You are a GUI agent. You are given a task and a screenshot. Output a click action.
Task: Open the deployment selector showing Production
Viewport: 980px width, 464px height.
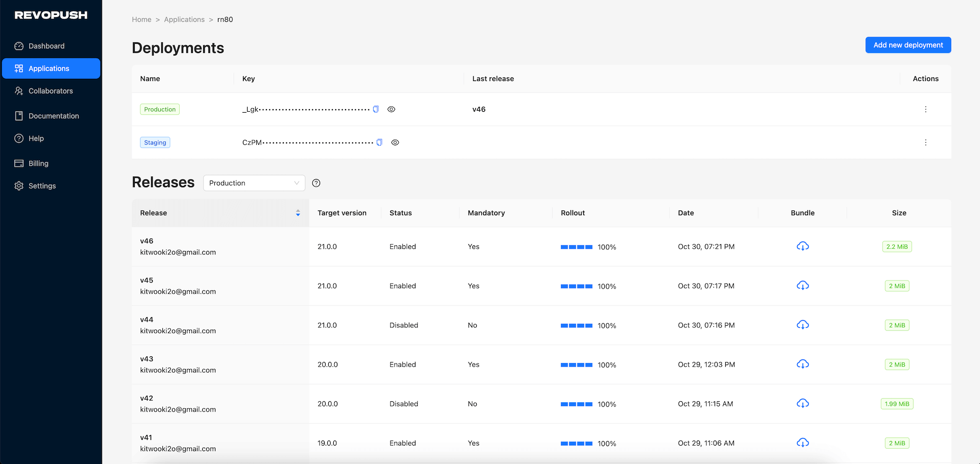[x=254, y=183]
